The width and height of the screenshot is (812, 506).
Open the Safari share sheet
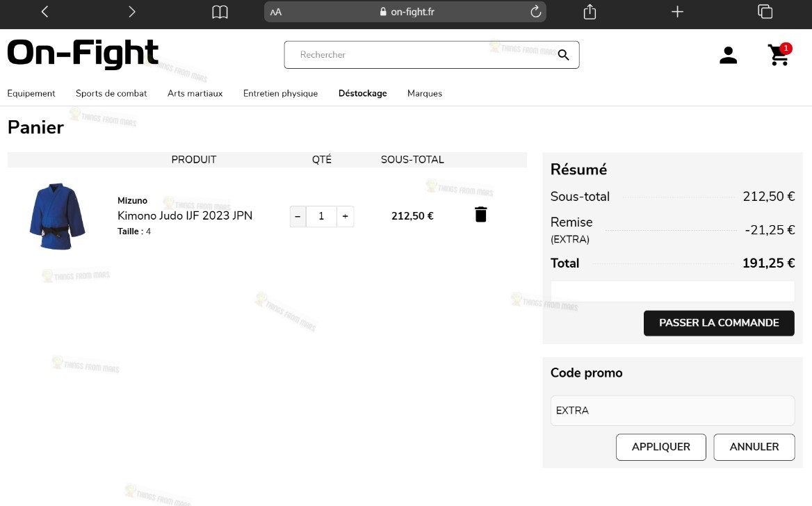click(x=590, y=11)
